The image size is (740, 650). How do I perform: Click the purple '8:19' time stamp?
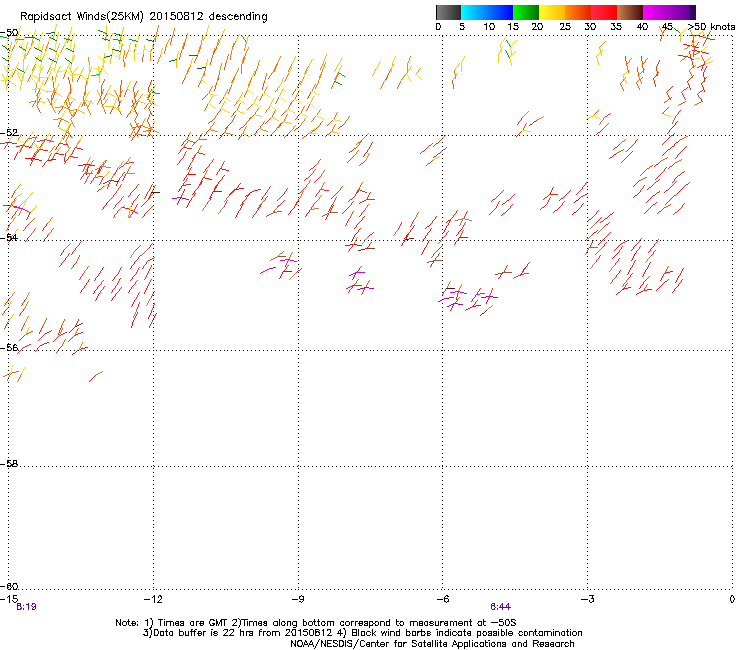[x=26, y=607]
